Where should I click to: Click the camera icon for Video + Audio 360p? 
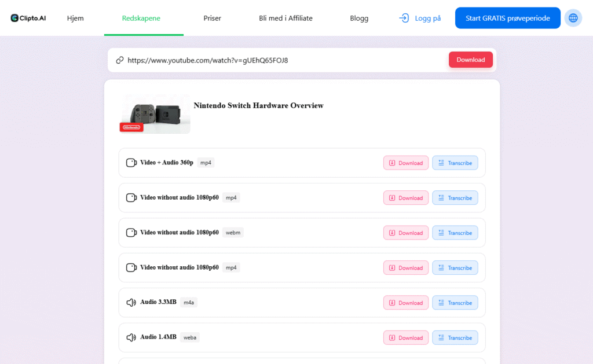[x=131, y=163]
